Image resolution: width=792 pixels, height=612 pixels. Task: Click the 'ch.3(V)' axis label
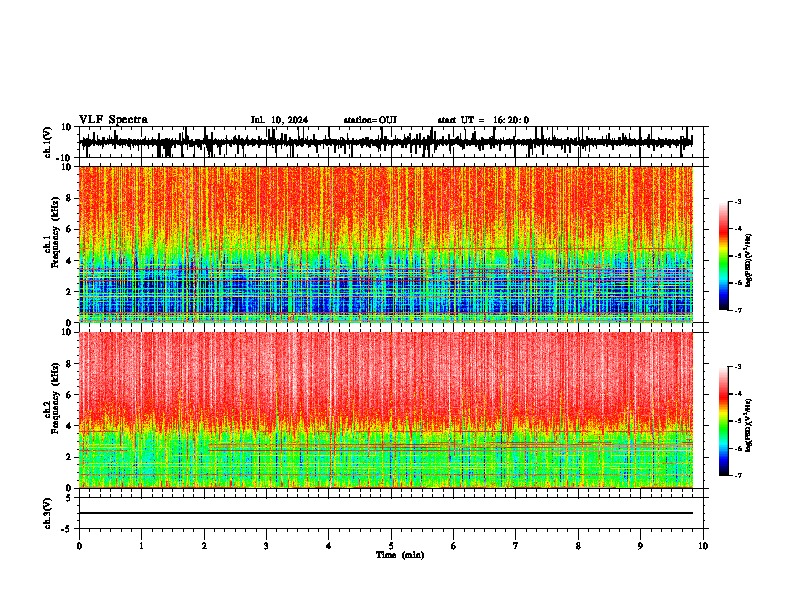(x=48, y=513)
